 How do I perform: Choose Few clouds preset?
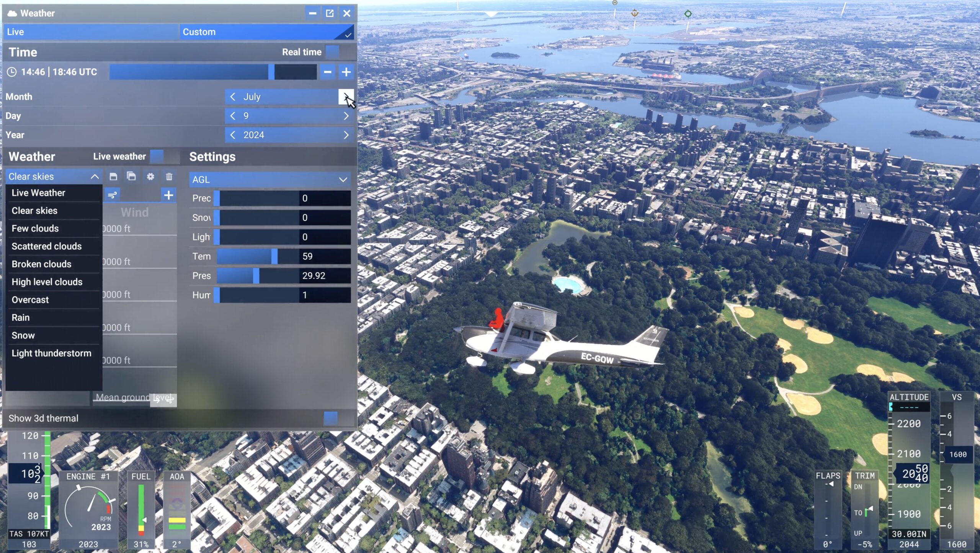click(x=54, y=229)
